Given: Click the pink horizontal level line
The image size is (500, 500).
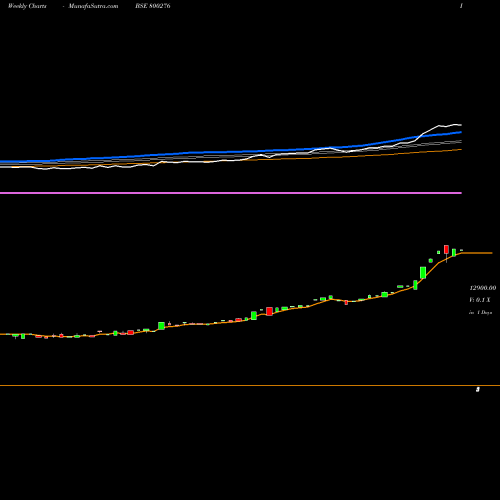Looking at the screenshot, I should (x=231, y=193).
